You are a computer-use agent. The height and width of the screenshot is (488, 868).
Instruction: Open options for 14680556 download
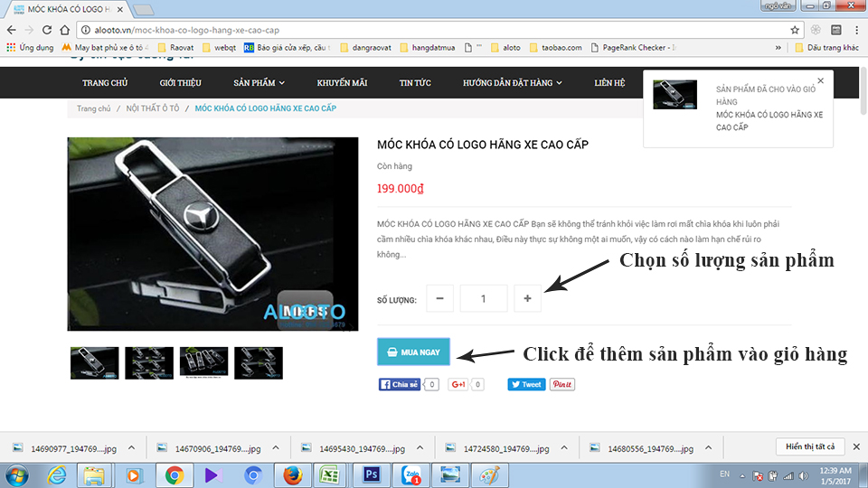click(x=709, y=448)
